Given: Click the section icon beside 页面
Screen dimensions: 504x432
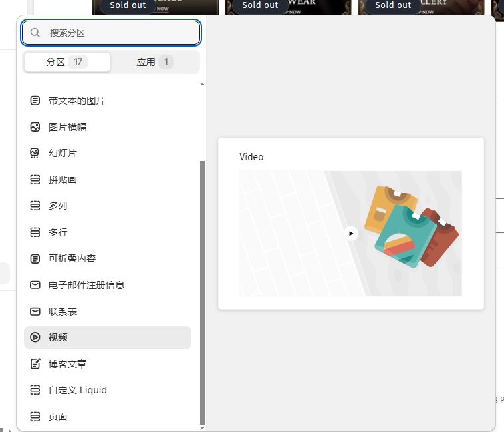Looking at the screenshot, I should coord(35,417).
